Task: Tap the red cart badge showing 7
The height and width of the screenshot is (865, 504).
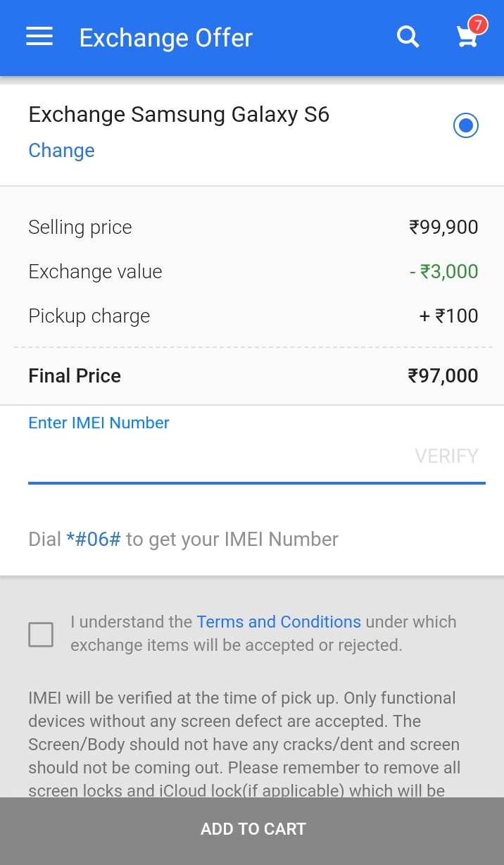Action: coord(478,25)
